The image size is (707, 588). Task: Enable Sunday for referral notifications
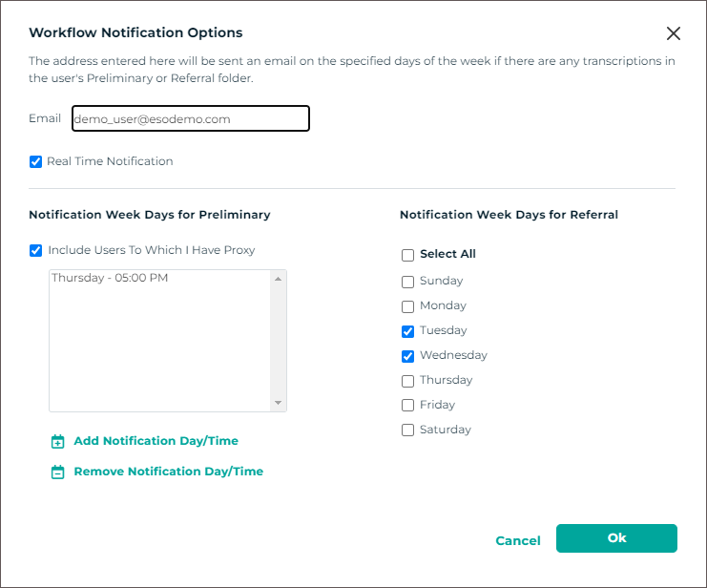(x=408, y=282)
